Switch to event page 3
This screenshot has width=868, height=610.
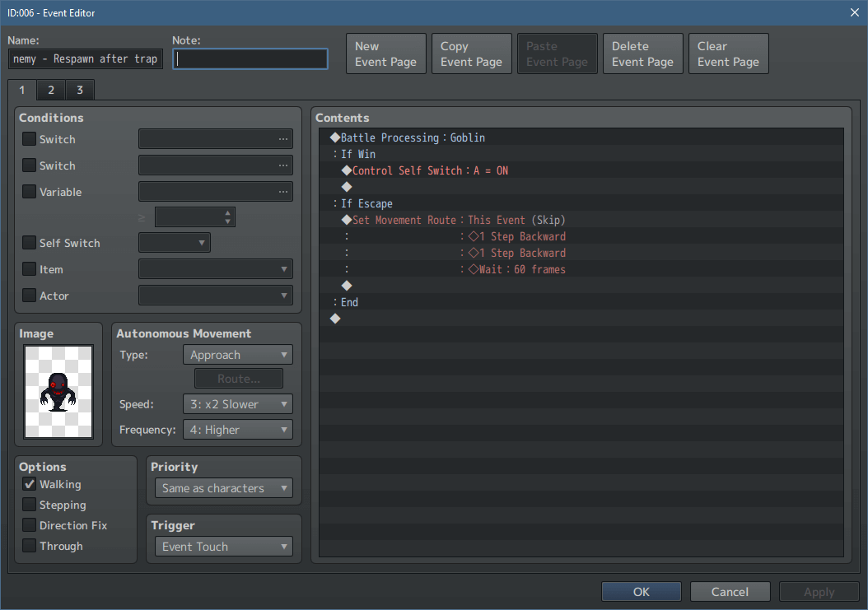click(x=79, y=89)
